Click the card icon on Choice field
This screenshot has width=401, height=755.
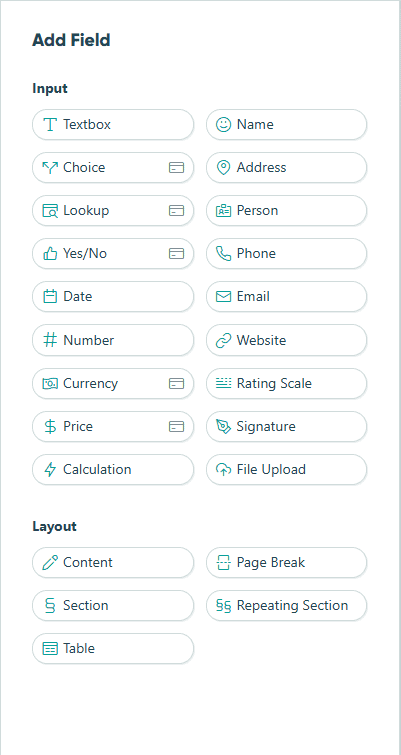click(x=177, y=168)
